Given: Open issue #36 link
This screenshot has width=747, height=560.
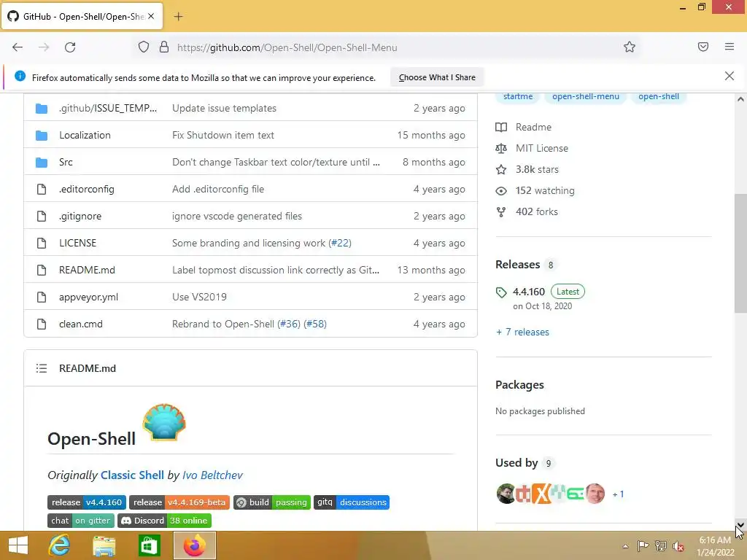Looking at the screenshot, I should point(289,324).
